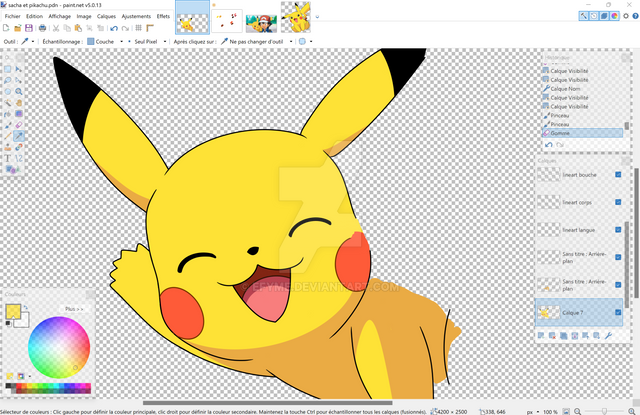Open the Calques menu
Screen dimensions: 640x415
tap(106, 17)
